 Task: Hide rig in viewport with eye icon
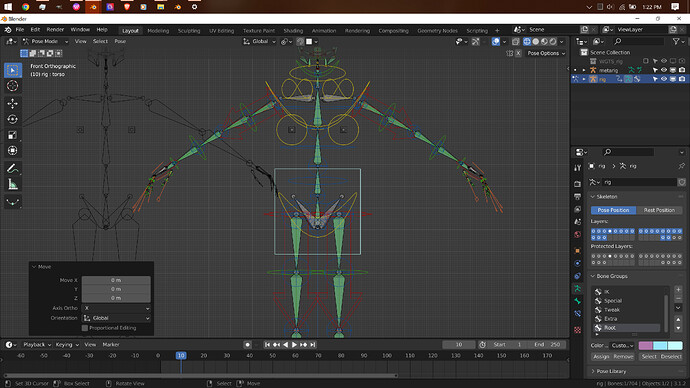point(664,79)
